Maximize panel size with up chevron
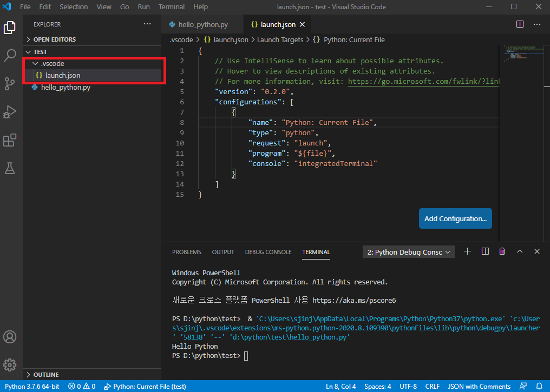This screenshot has width=550, height=392. (x=520, y=251)
